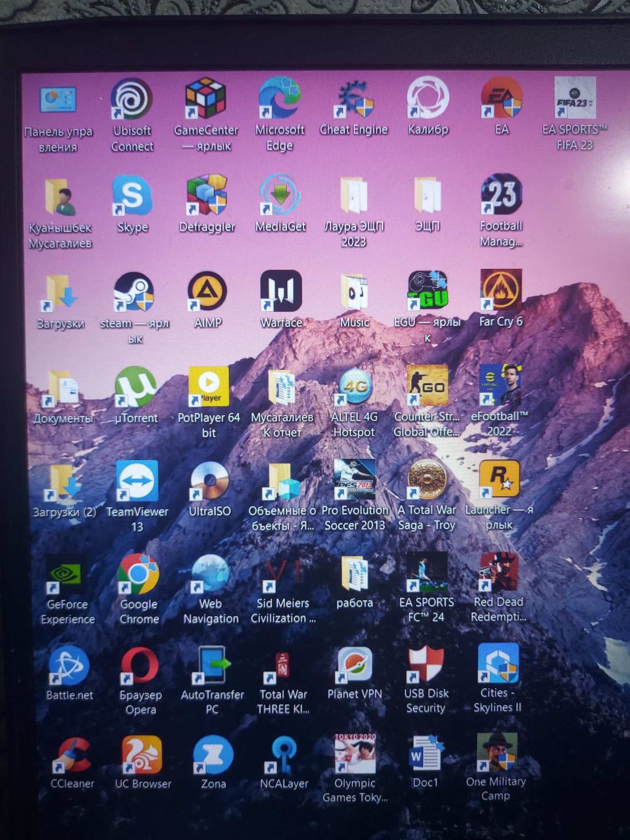Launch TeamViewer 13 icon

pos(137,481)
